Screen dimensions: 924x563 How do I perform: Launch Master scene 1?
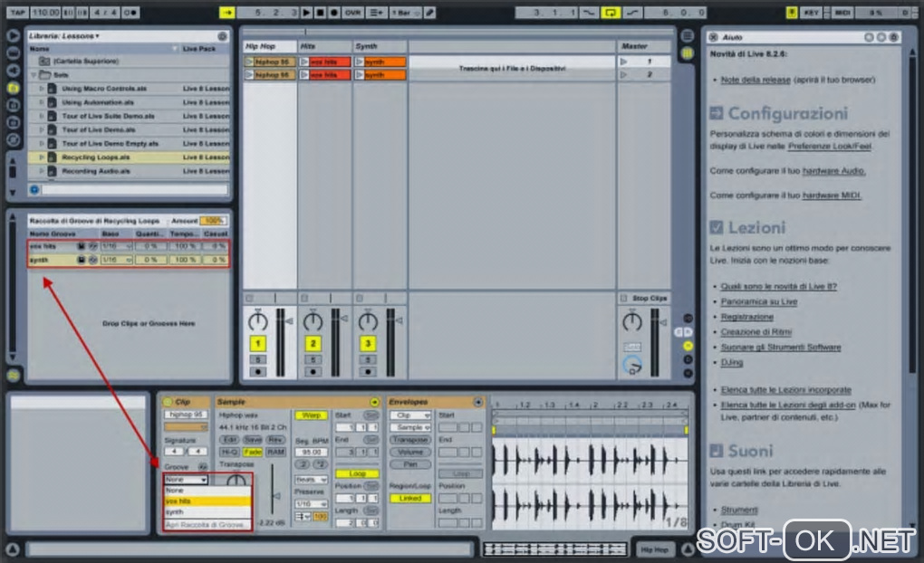tap(624, 62)
